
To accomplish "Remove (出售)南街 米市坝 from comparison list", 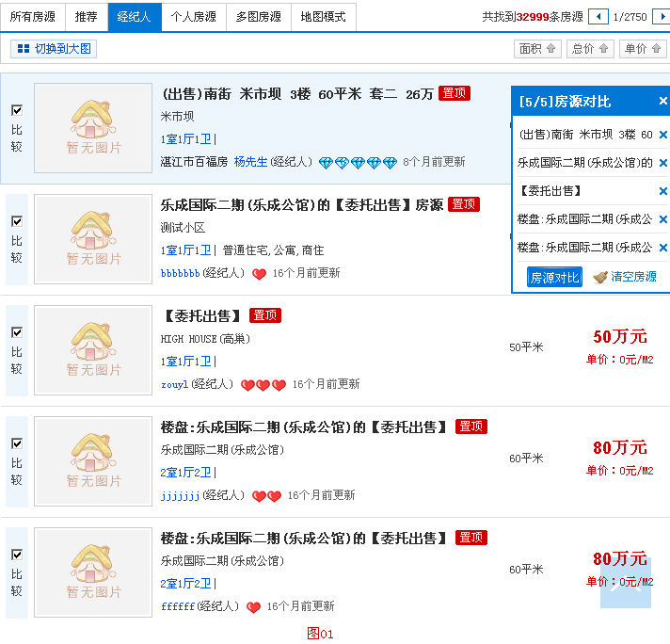I will pyautogui.click(x=662, y=135).
